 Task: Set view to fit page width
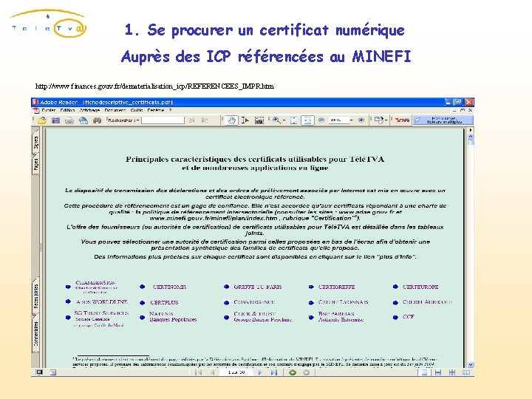point(307,120)
